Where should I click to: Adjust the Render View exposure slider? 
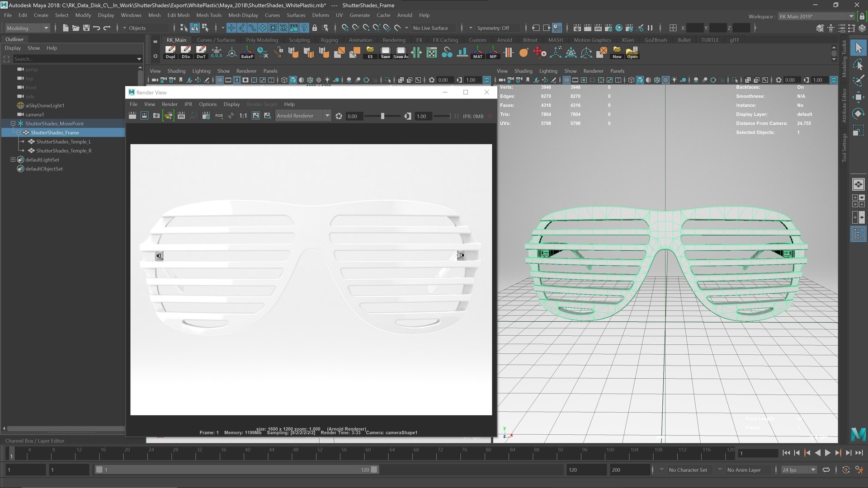[382, 116]
